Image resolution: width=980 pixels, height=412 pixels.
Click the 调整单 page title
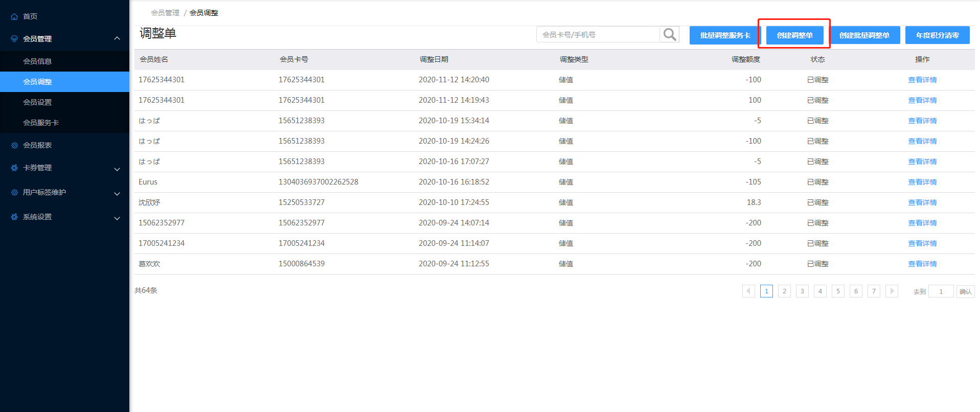pos(158,34)
